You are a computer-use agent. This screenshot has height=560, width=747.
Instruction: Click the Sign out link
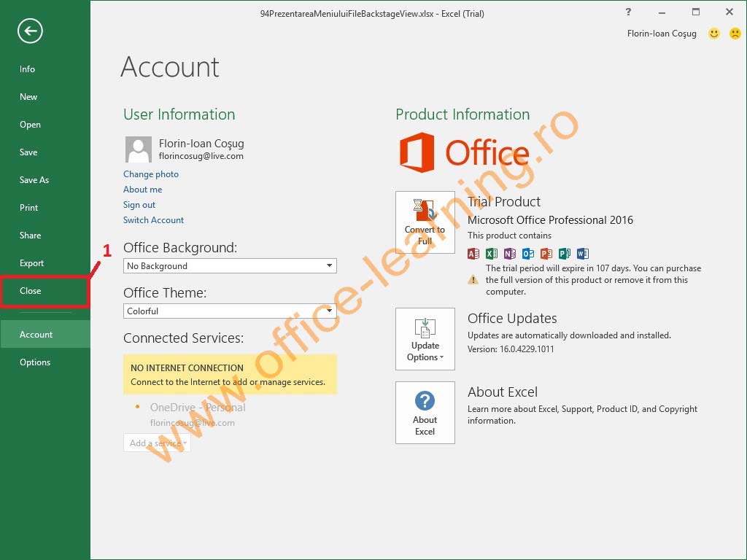point(139,205)
